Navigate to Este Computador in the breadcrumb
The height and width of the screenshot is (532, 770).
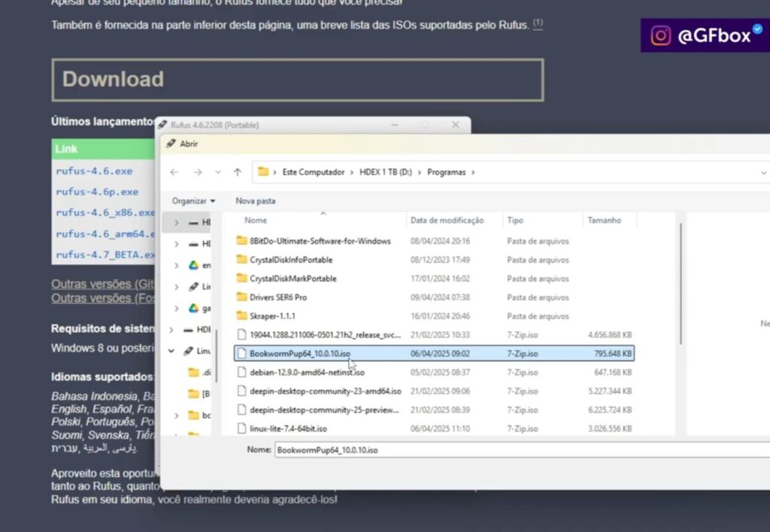pyautogui.click(x=314, y=172)
